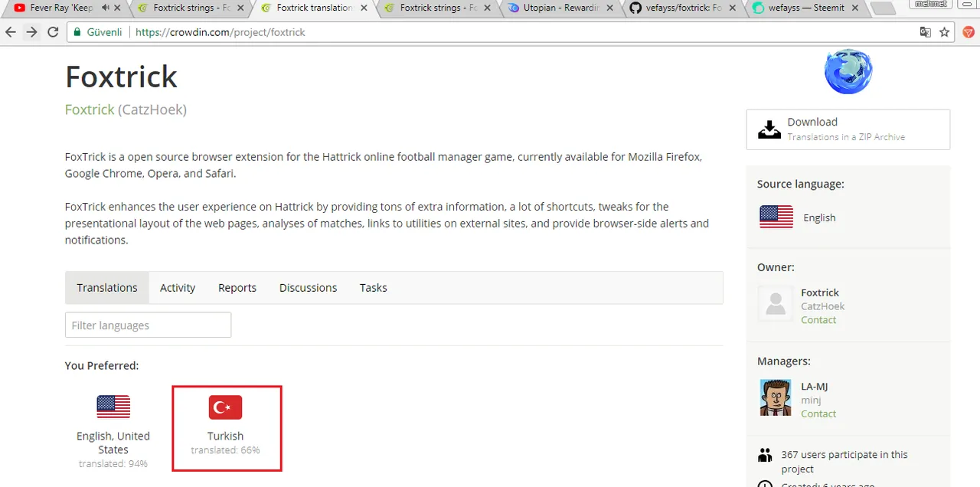Go back with the browser back arrow
The height and width of the screenshot is (487, 980).
11,32
